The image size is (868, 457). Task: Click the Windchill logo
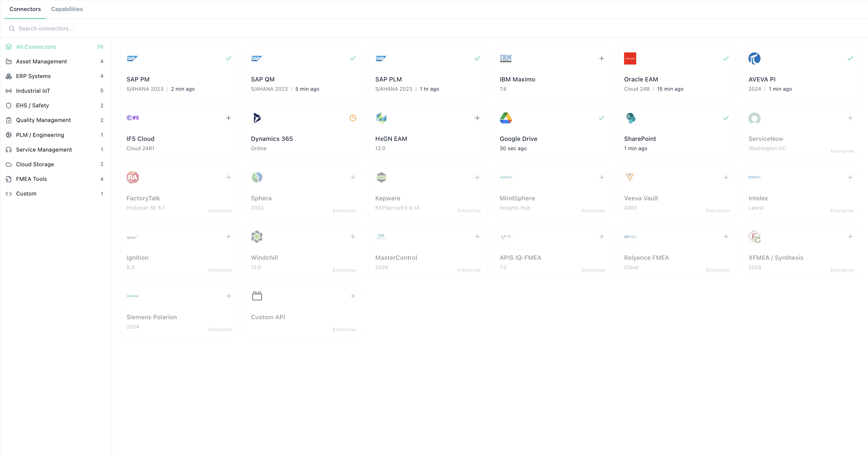(x=257, y=237)
